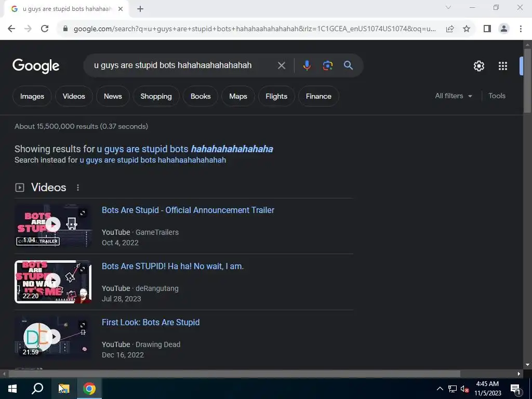Open the network status tray icon

tap(453, 389)
